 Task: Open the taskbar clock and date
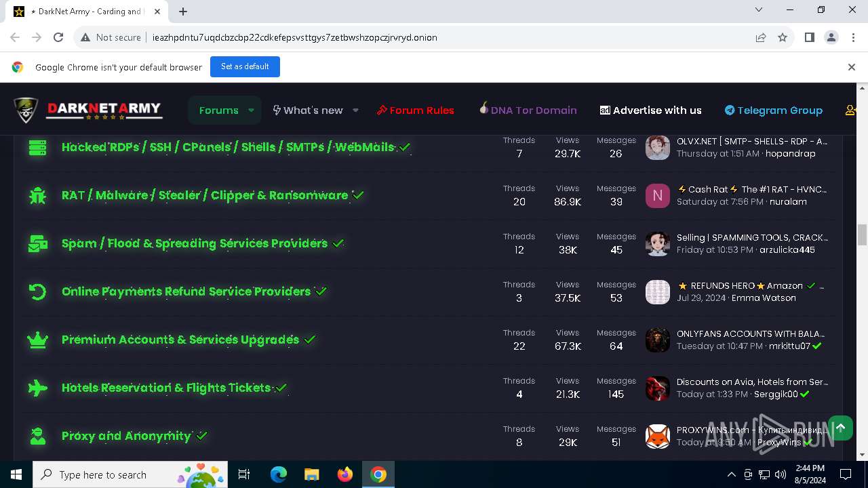tap(810, 474)
